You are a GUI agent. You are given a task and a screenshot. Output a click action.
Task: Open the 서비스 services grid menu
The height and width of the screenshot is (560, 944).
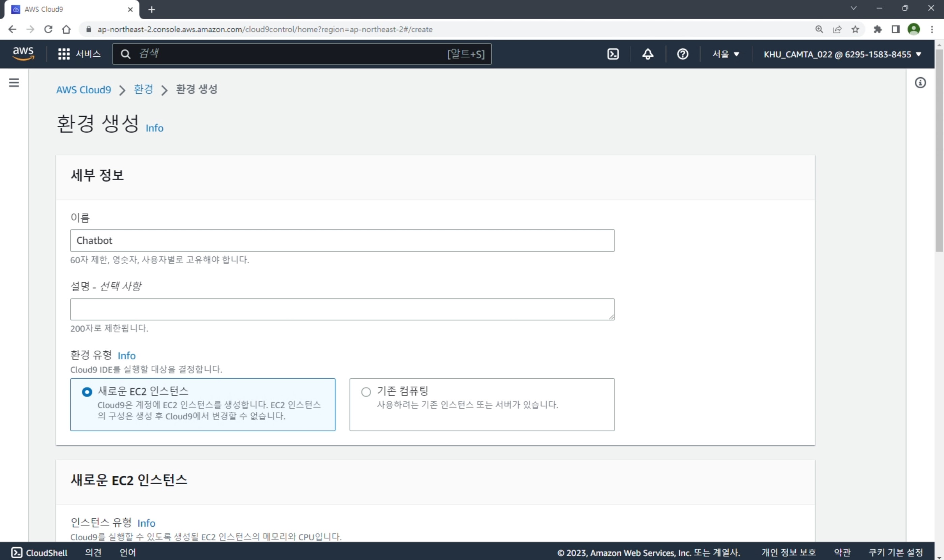click(80, 54)
